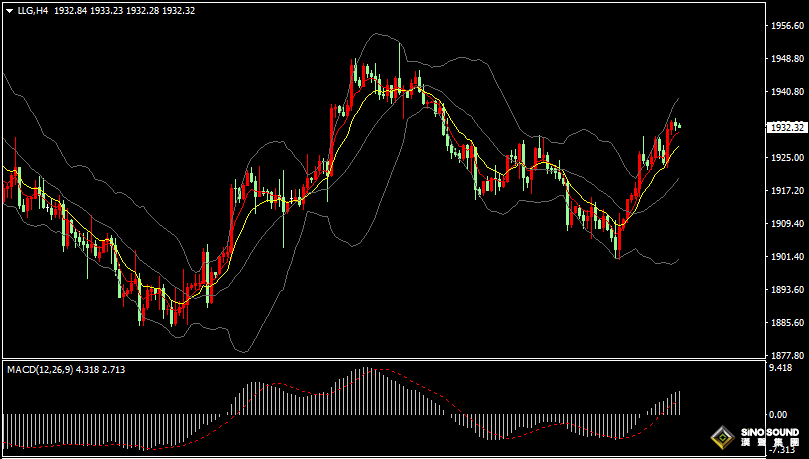Click the MACD 9.418 upper scale value
The height and width of the screenshot is (459, 809).
779,368
